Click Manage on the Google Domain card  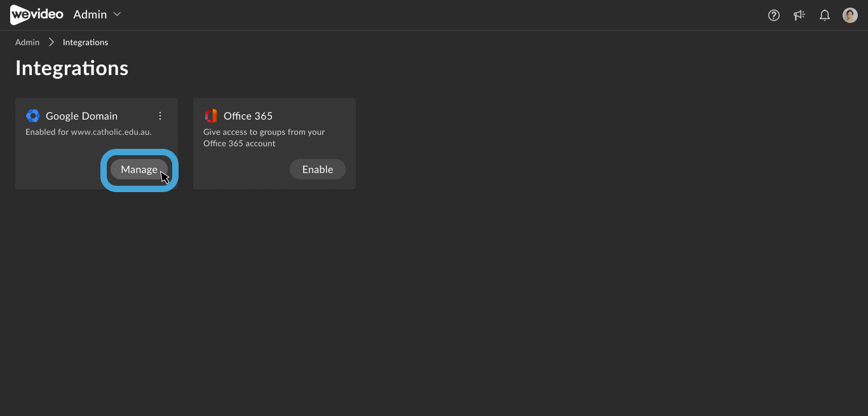coord(139,169)
